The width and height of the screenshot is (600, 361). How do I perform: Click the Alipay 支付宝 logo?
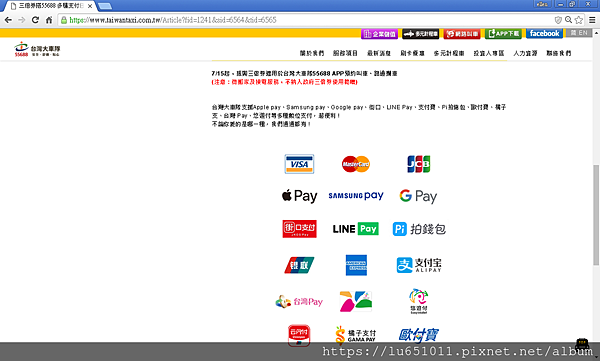click(x=419, y=265)
